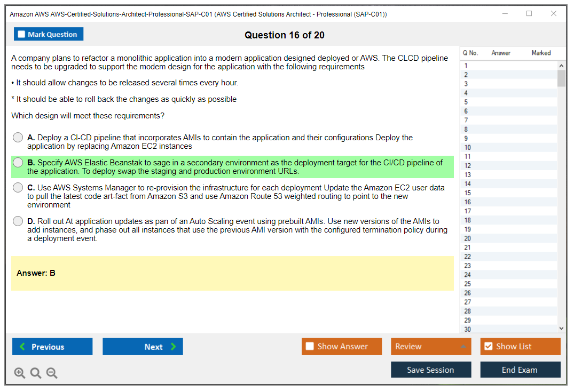Advance to the Next question
Image resolution: width=574 pixels, height=392 pixels.
pos(143,347)
